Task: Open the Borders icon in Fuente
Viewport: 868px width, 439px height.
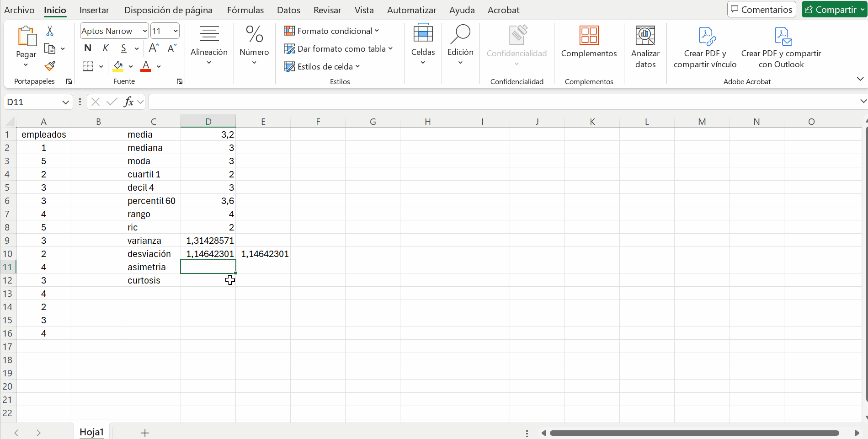Action: click(x=88, y=66)
